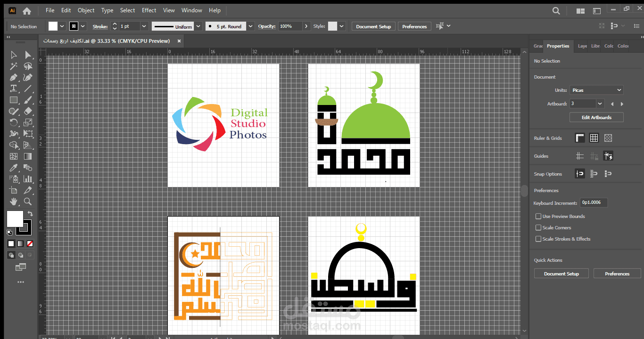Click Document Setup in control bar
644x339 pixels.
tap(373, 26)
